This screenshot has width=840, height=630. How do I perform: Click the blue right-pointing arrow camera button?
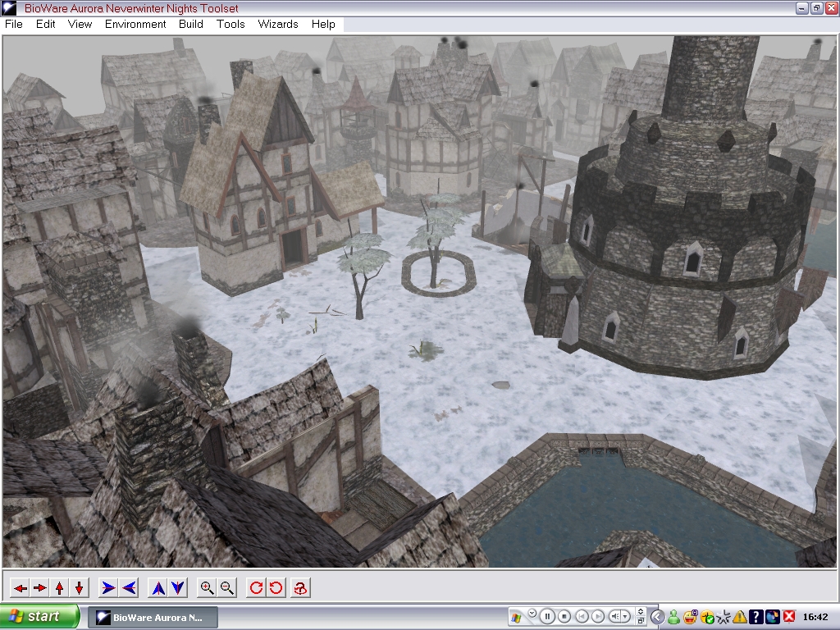(x=108, y=587)
